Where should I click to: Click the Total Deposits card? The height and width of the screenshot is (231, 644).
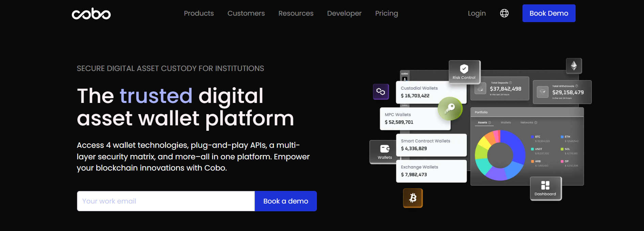tap(500, 89)
